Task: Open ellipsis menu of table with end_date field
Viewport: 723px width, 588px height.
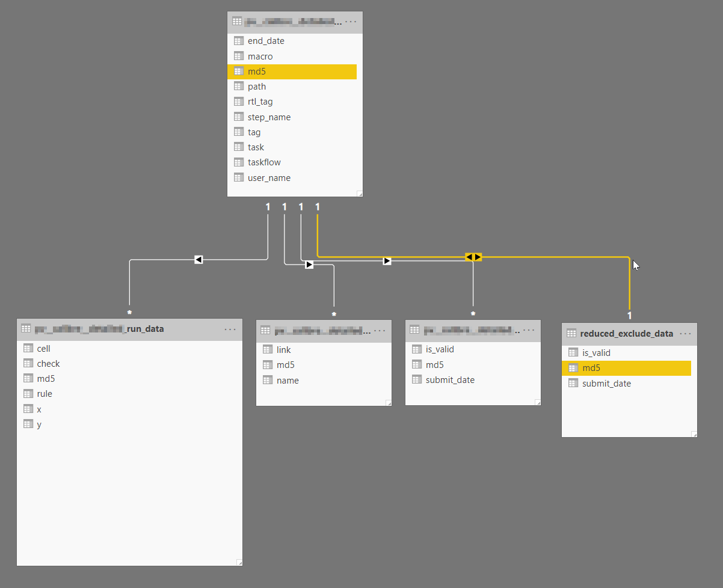Action: [x=351, y=22]
